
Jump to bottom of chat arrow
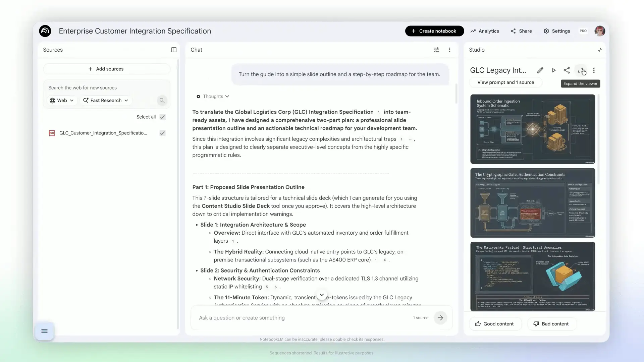click(322, 295)
